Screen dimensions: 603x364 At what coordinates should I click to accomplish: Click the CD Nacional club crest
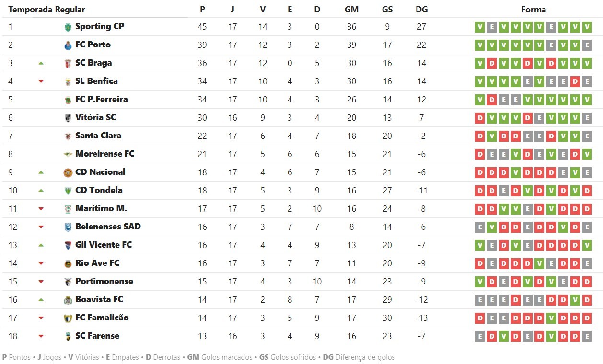pos(68,172)
